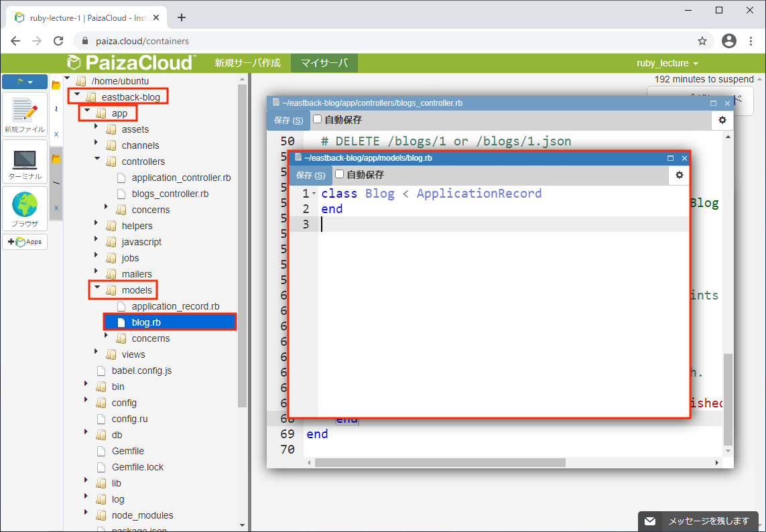Enable 自動保存 checkbox in blogs_controller.rb editor

(x=318, y=119)
